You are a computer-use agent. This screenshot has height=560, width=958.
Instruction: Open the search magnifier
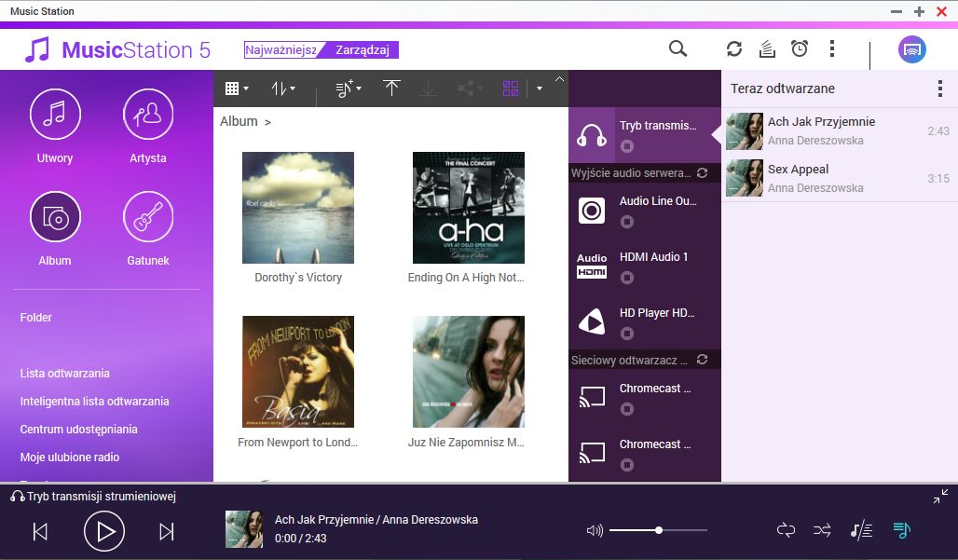(x=677, y=48)
